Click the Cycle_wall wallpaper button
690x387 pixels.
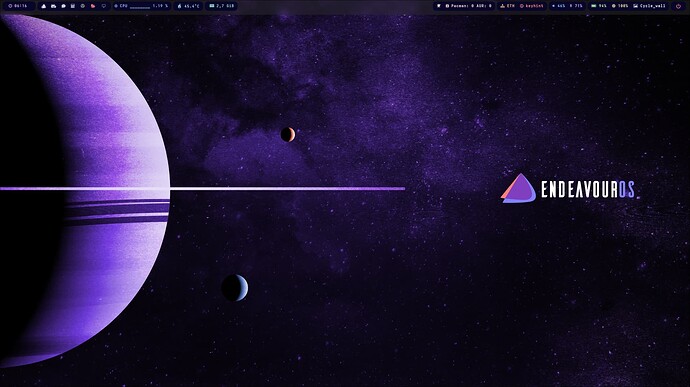coord(649,6)
